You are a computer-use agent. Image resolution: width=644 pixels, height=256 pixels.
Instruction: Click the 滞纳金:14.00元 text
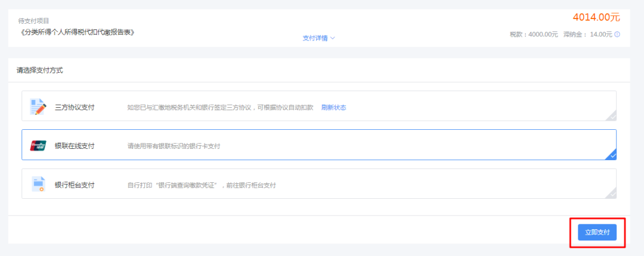[587, 35]
